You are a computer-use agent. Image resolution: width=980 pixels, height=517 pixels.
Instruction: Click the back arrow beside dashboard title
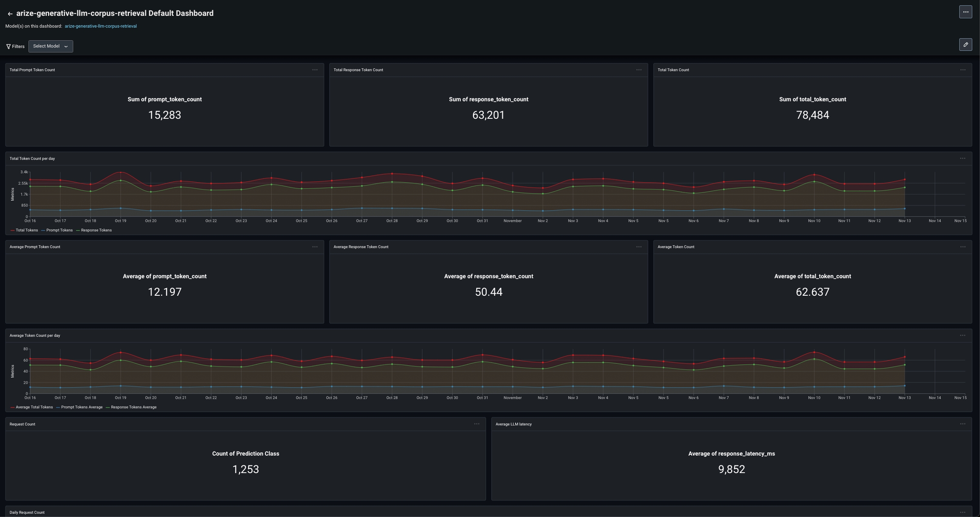10,14
